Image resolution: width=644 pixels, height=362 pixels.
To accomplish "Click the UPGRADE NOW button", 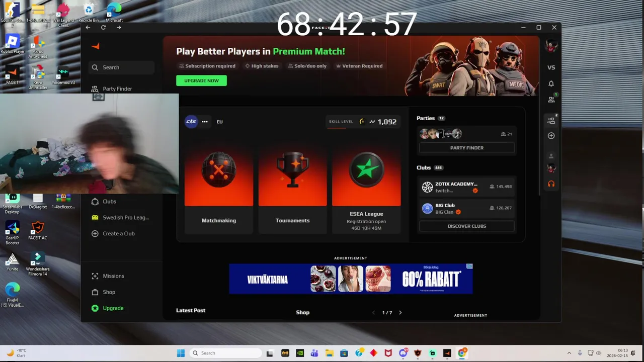I will [x=201, y=80].
